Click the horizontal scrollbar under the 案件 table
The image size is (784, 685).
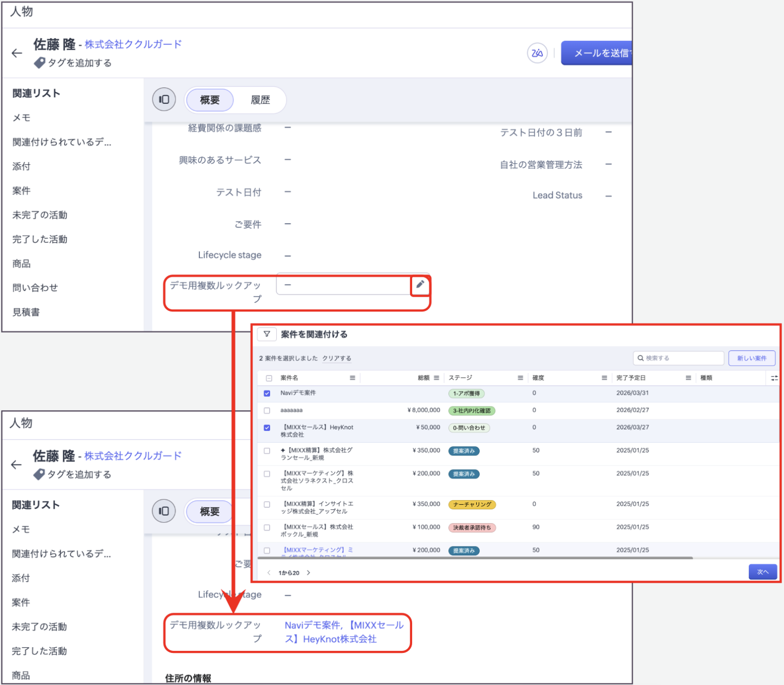pos(475,558)
